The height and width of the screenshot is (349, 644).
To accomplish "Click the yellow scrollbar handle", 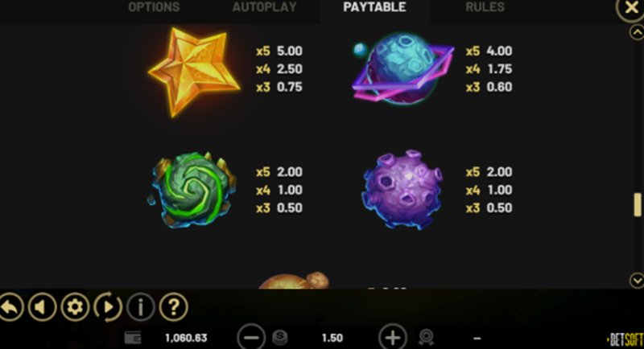I will click(638, 204).
